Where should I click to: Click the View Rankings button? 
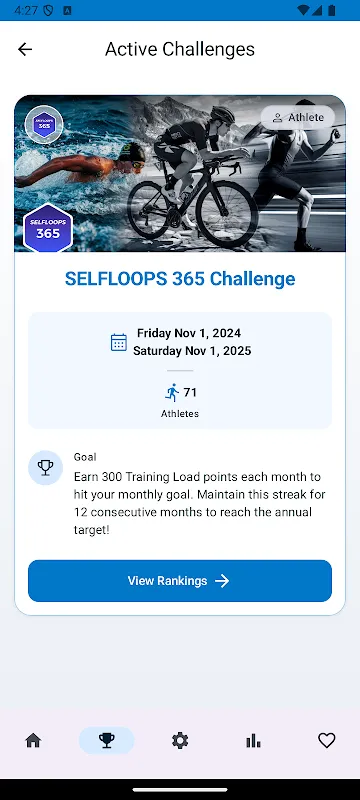(x=180, y=581)
